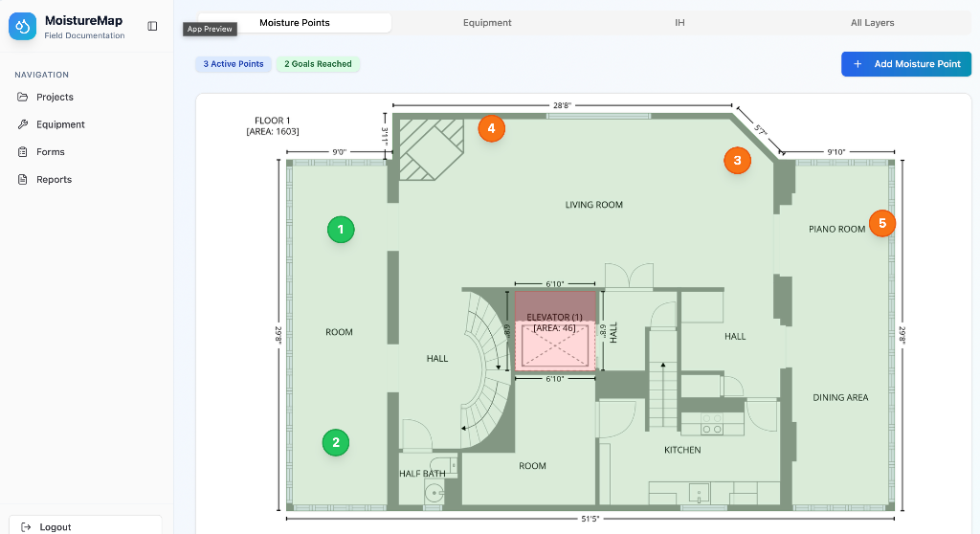Click the Logout arrow icon

26,527
